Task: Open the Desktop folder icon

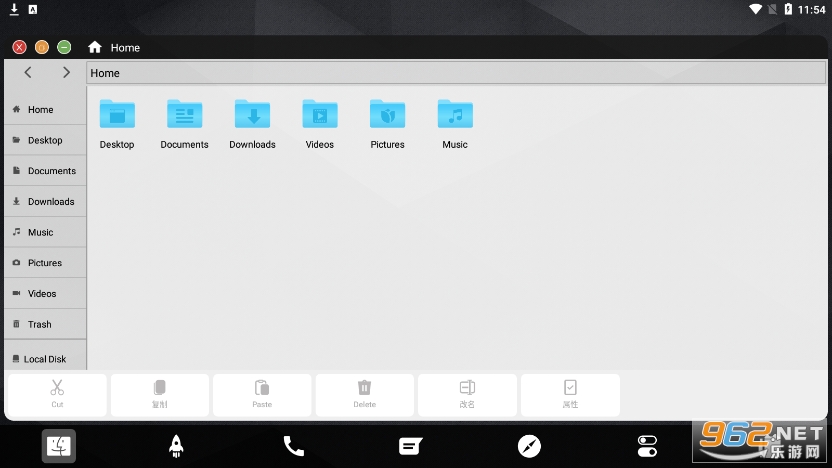Action: (x=117, y=114)
